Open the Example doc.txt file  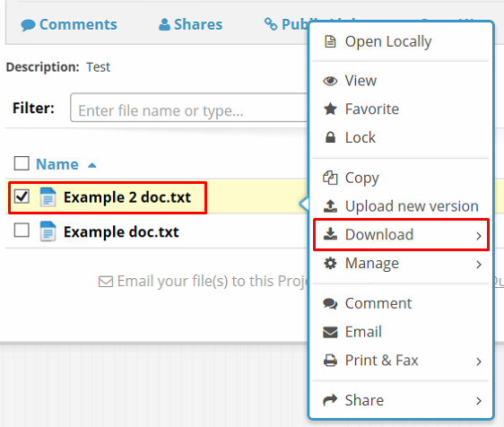(121, 231)
